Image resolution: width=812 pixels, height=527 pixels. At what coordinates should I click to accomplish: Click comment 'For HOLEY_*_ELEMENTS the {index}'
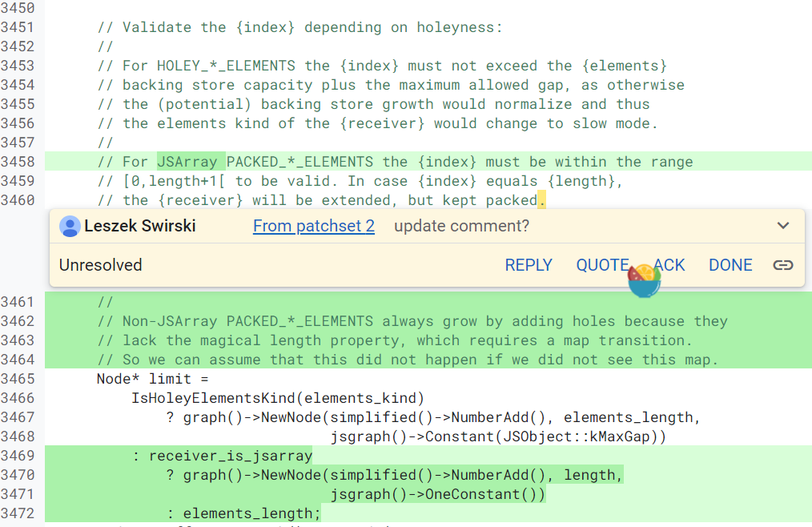pyautogui.click(x=382, y=66)
